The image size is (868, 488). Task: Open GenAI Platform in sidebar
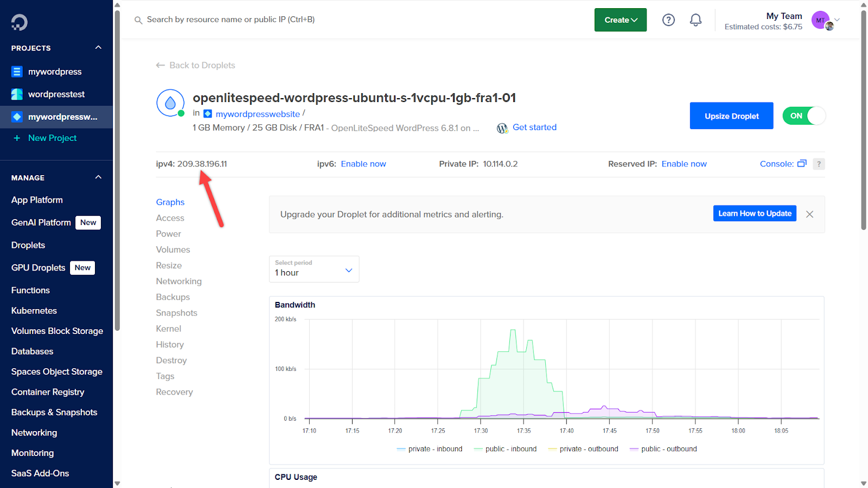(41, 223)
